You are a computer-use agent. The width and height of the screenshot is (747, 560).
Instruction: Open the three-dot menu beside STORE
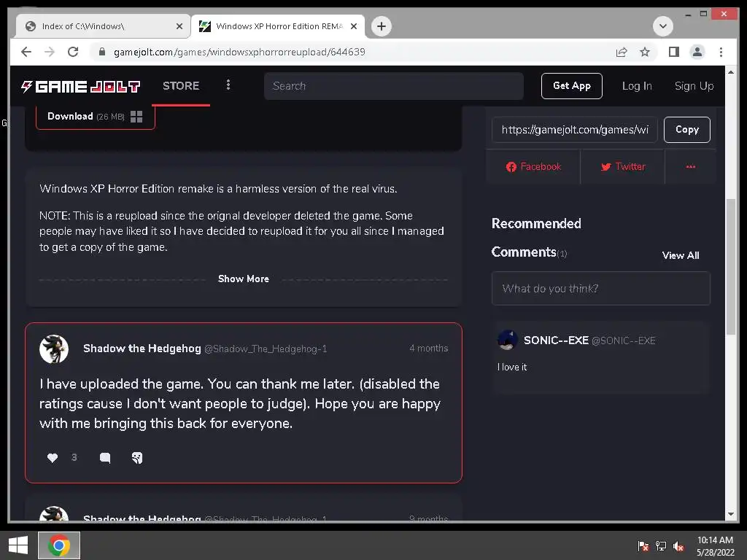(228, 85)
